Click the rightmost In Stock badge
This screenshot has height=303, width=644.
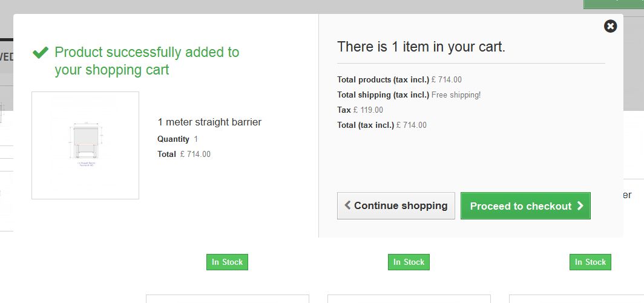pos(590,262)
